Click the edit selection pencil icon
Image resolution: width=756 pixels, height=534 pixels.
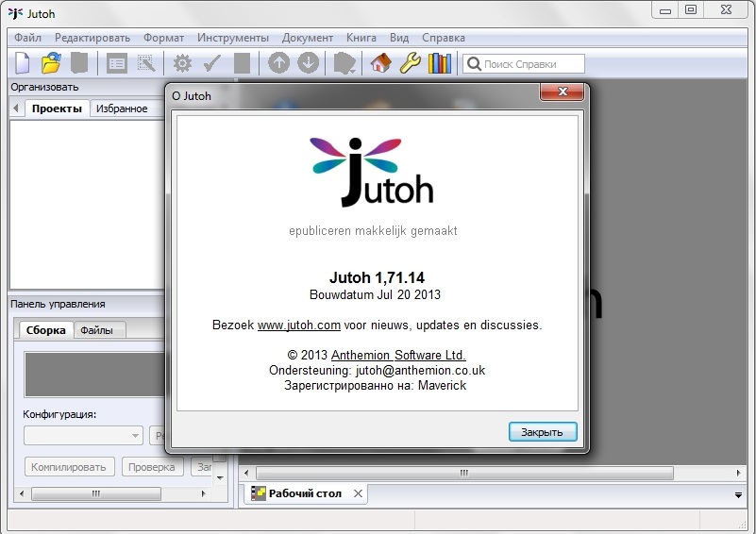click(146, 63)
